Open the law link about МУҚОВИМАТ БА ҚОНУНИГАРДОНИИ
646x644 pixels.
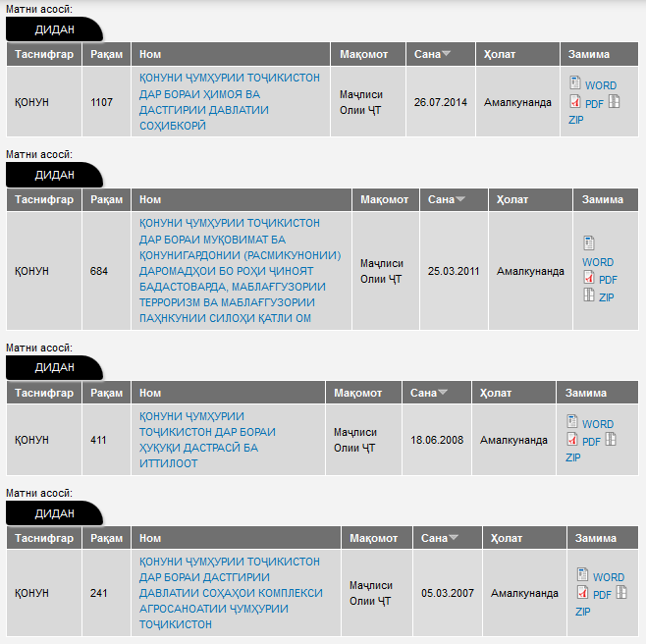click(240, 270)
